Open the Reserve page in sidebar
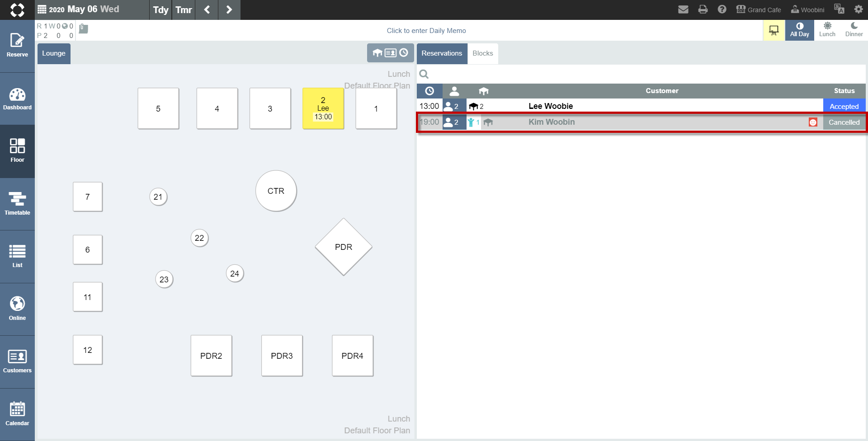The image size is (868, 441). 17,46
